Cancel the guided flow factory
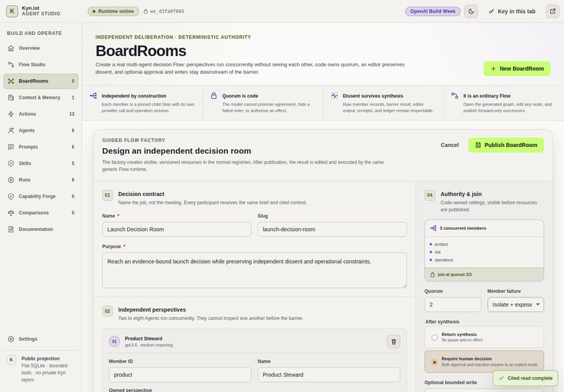 [x=450, y=145]
